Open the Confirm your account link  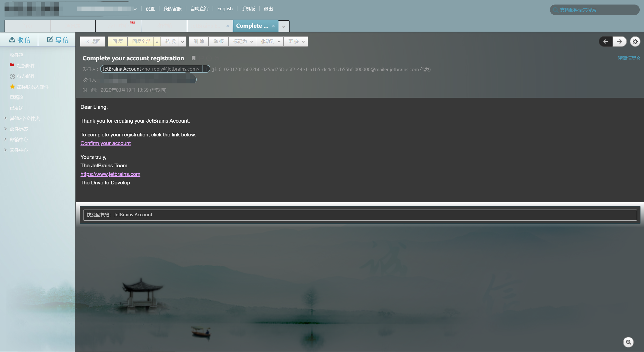click(x=105, y=143)
